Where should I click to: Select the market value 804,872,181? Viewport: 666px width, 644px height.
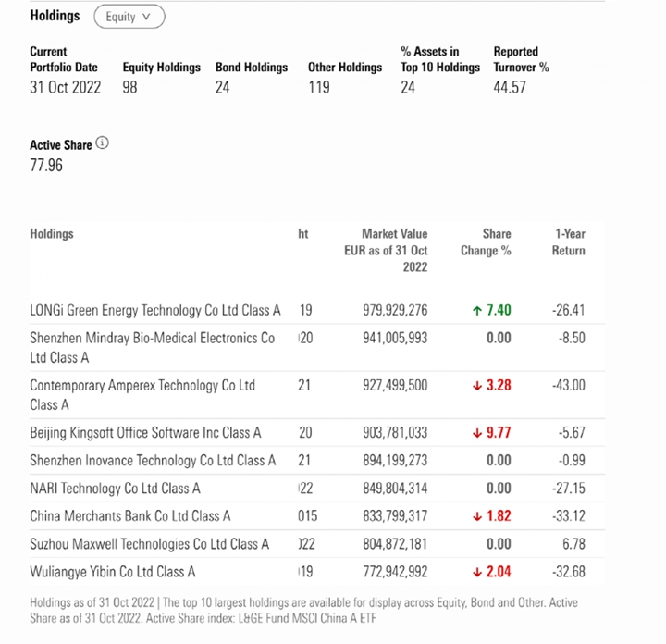395,544
